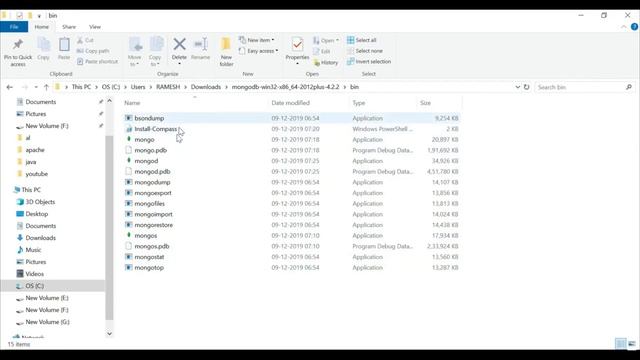This screenshot has height=360, width=640.
Task: Switch to the View ribbon tab
Action: pos(95,27)
